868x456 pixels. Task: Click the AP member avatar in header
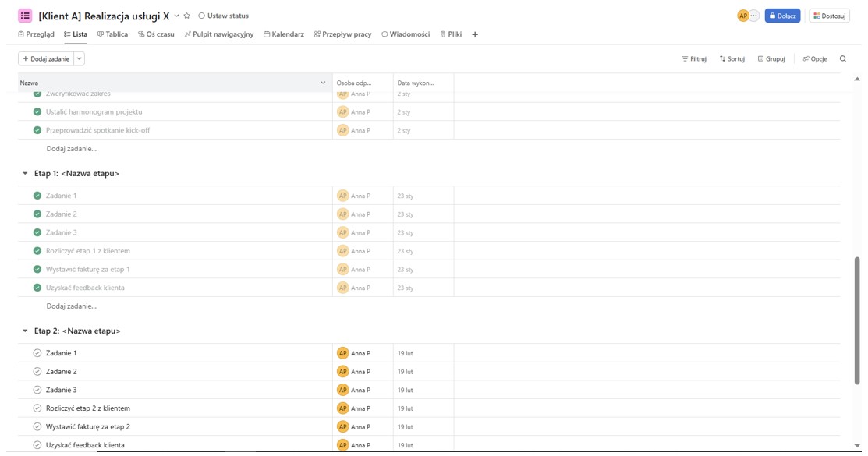pyautogui.click(x=742, y=16)
